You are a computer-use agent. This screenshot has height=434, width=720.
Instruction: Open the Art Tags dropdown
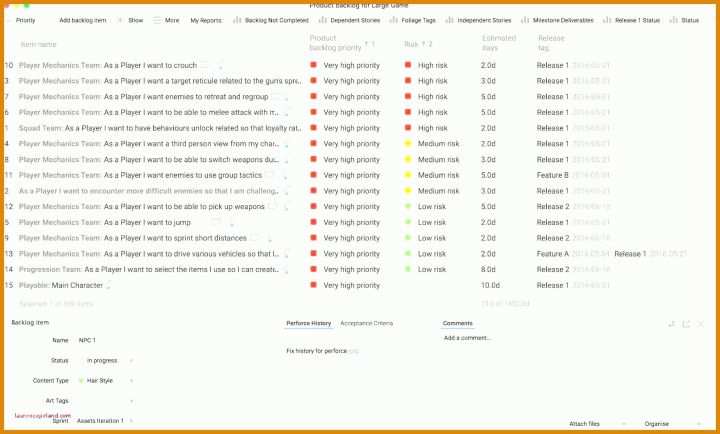(x=106, y=401)
